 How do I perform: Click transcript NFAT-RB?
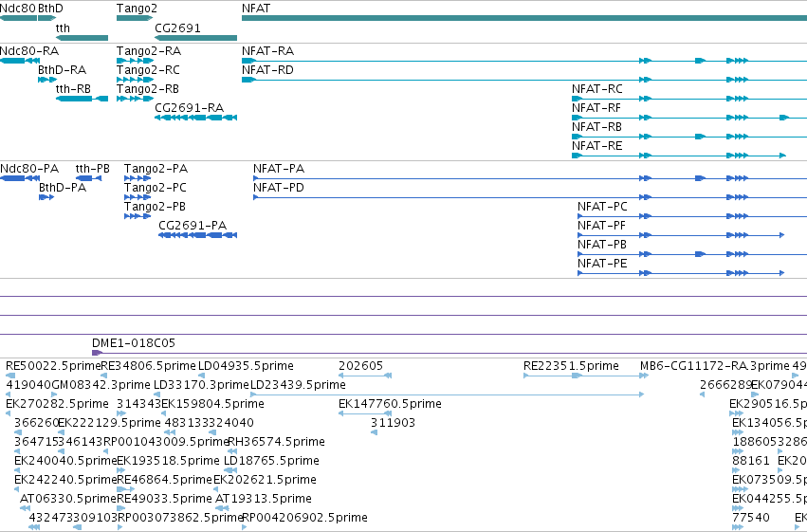coord(596,128)
